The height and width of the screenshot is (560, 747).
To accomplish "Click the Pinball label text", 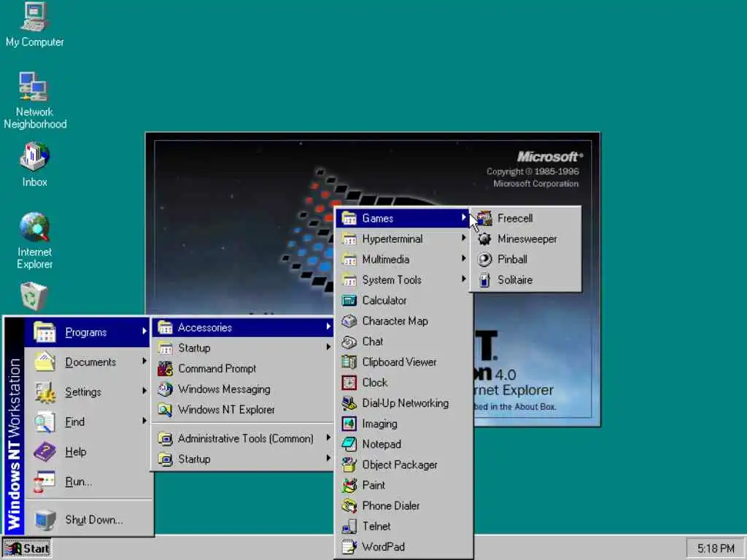I will 512,259.
